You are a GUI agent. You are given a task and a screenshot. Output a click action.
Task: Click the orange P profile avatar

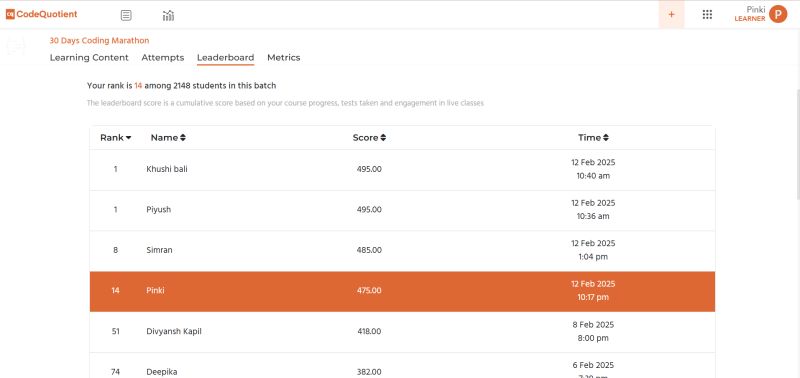pyautogui.click(x=778, y=14)
